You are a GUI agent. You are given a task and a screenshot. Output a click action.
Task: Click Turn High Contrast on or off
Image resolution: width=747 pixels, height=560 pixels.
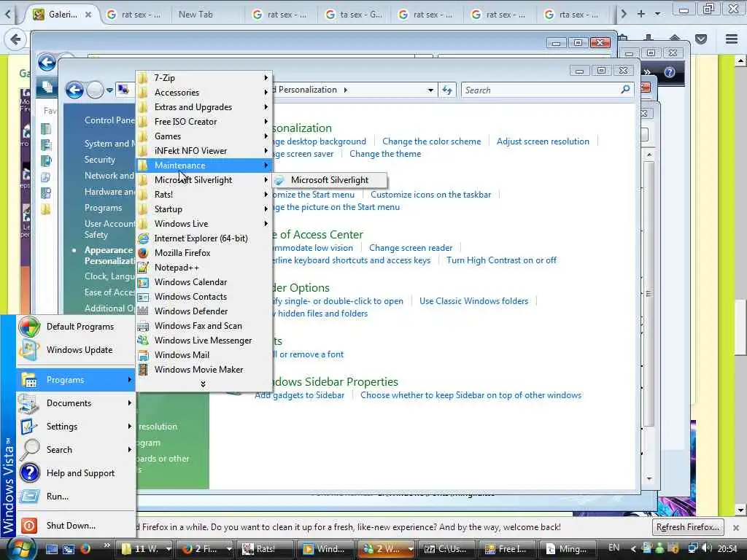[501, 260]
